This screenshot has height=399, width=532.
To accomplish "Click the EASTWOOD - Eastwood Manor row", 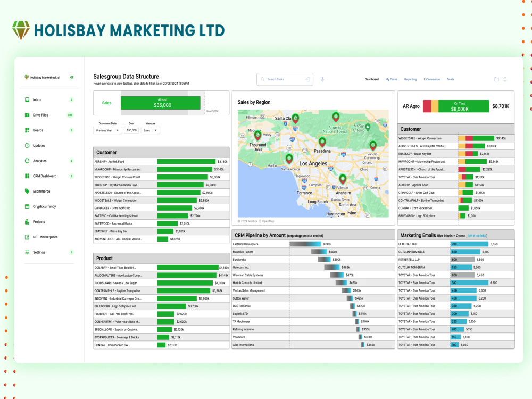I will [161, 223].
